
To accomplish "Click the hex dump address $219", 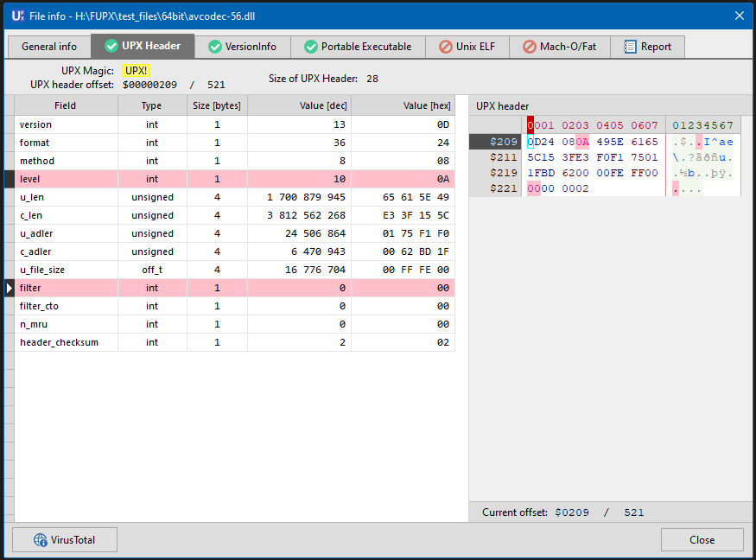I will (x=504, y=173).
